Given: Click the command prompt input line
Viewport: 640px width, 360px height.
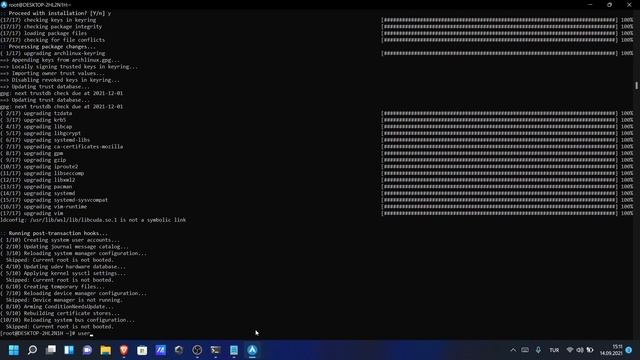Looking at the screenshot, I should 47,333.
